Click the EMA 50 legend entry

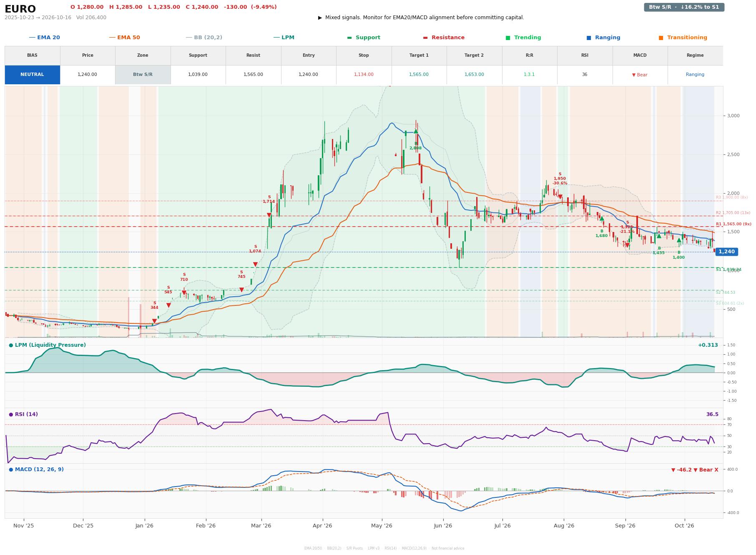coord(124,38)
